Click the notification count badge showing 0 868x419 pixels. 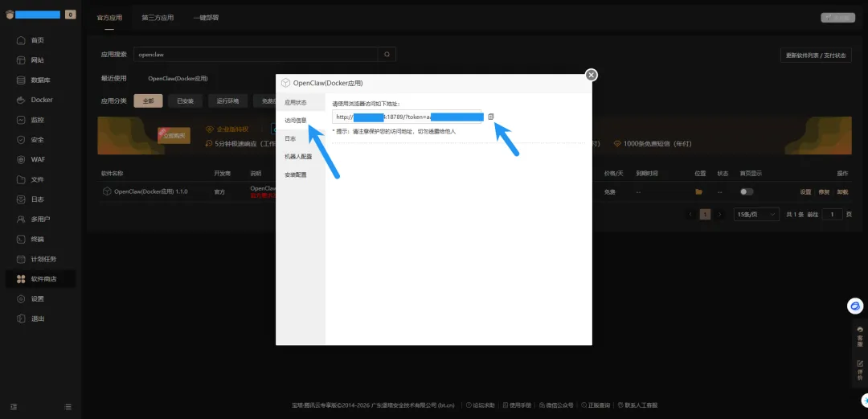(70, 15)
